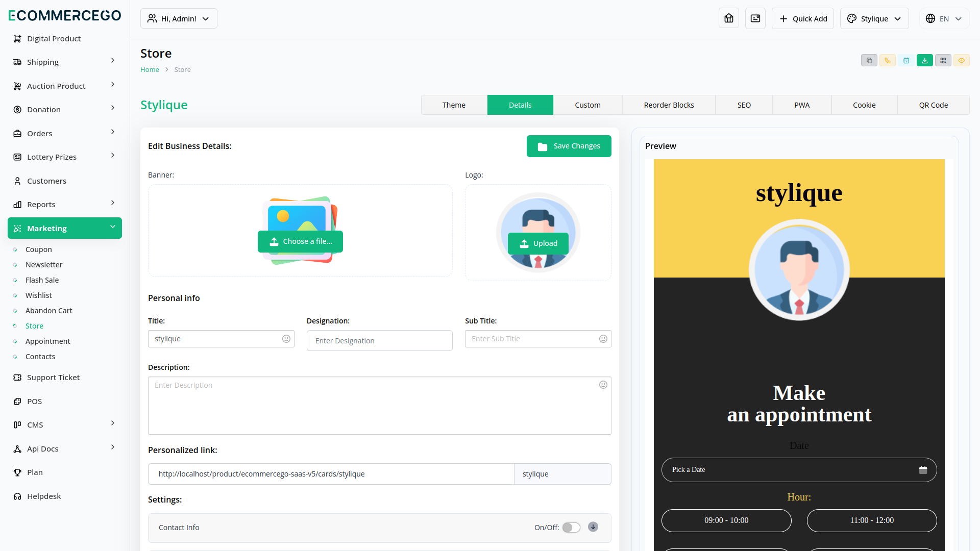Click Choose a file for the banner
Viewport: 980px width, 551px height.
pyautogui.click(x=300, y=241)
